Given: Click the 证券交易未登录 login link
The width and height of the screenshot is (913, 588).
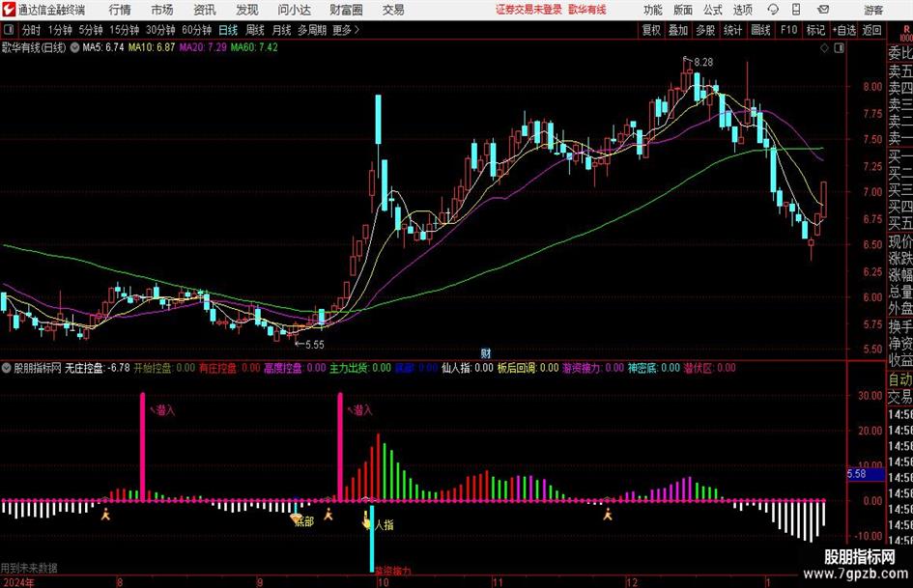Looking at the screenshot, I should [528, 10].
